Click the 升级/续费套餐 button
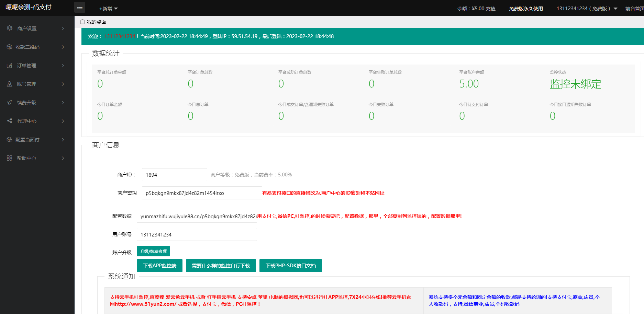Screen dimensions: 644x314 [x=153, y=251]
